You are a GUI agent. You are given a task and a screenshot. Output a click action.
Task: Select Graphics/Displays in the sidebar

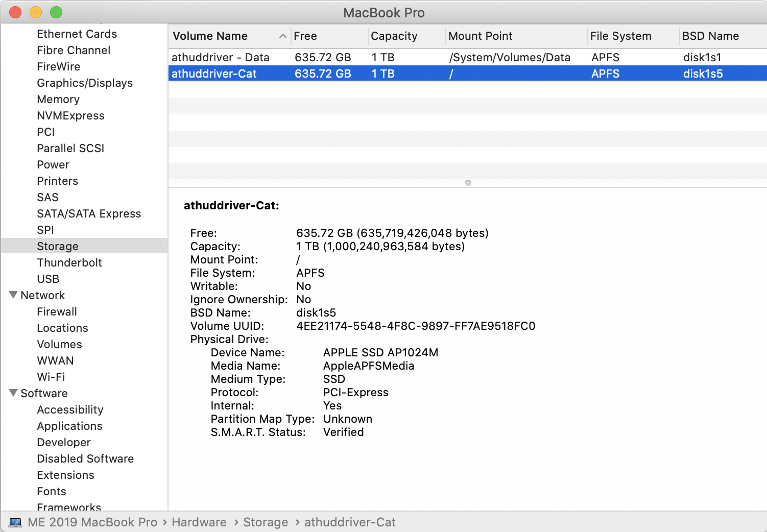coord(85,83)
